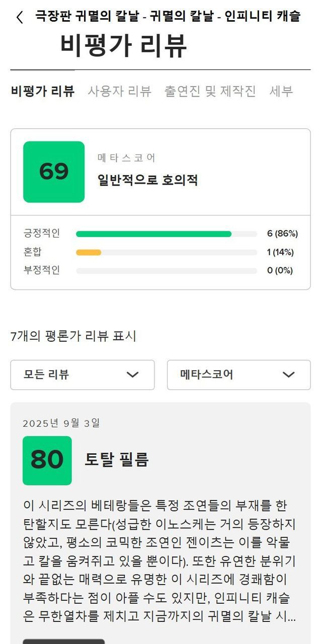322x644 pixels.
Task: Click the green 80 review score badge
Action: 47,460
